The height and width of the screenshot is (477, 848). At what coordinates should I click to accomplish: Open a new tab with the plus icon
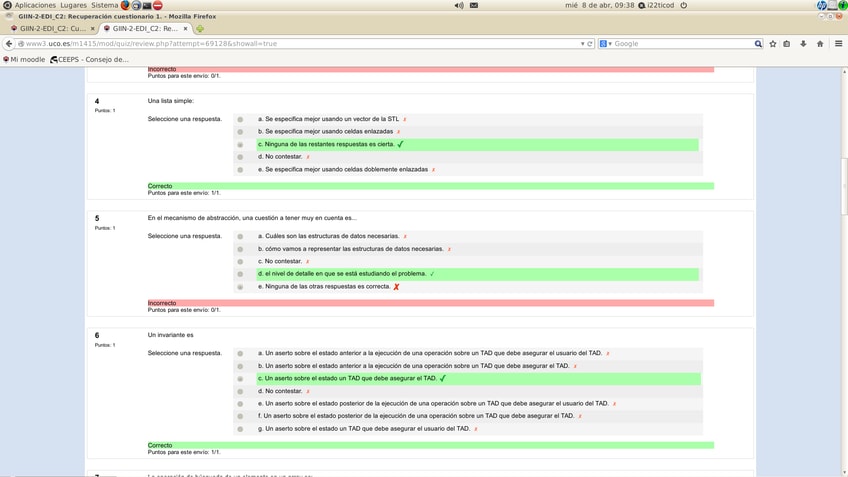[200, 29]
